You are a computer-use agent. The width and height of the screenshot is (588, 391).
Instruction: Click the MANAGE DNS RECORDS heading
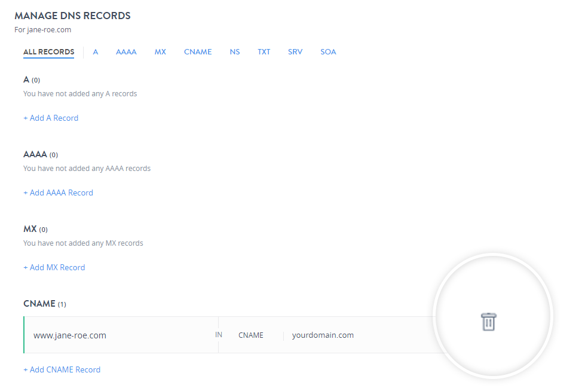coord(72,16)
